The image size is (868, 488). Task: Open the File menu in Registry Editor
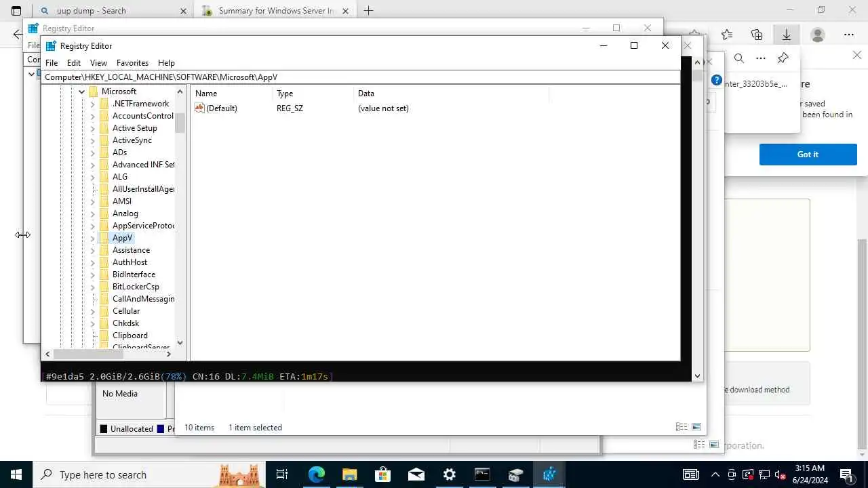tap(52, 62)
